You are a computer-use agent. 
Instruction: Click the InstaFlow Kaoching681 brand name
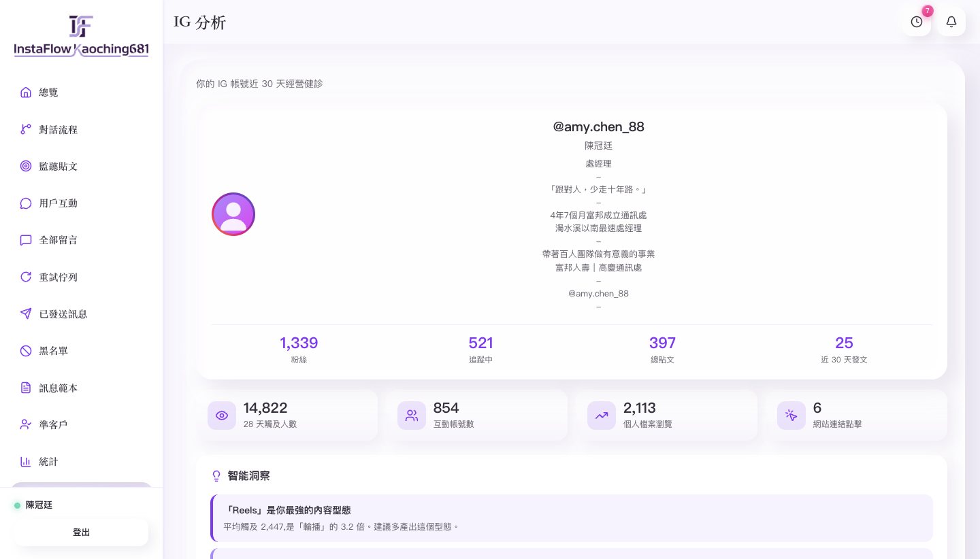click(x=81, y=50)
